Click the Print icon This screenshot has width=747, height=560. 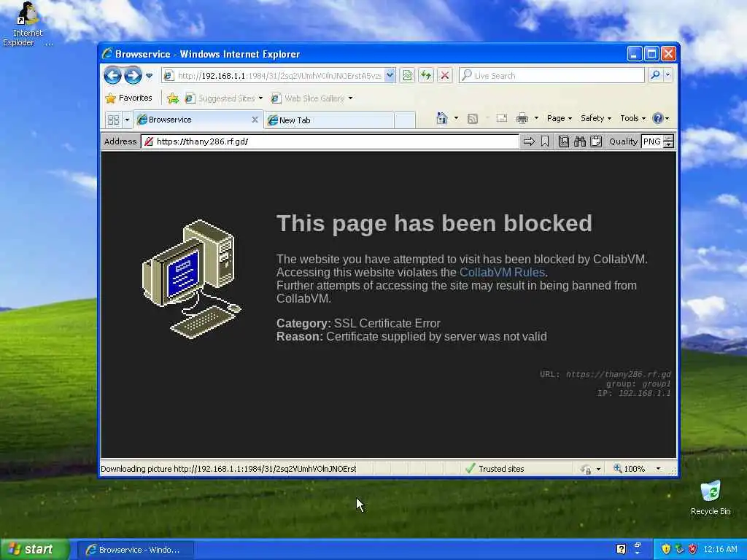point(522,118)
